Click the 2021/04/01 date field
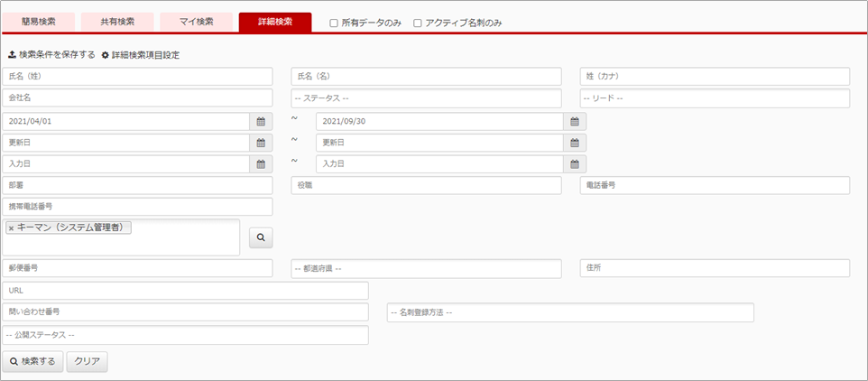 pyautogui.click(x=125, y=122)
